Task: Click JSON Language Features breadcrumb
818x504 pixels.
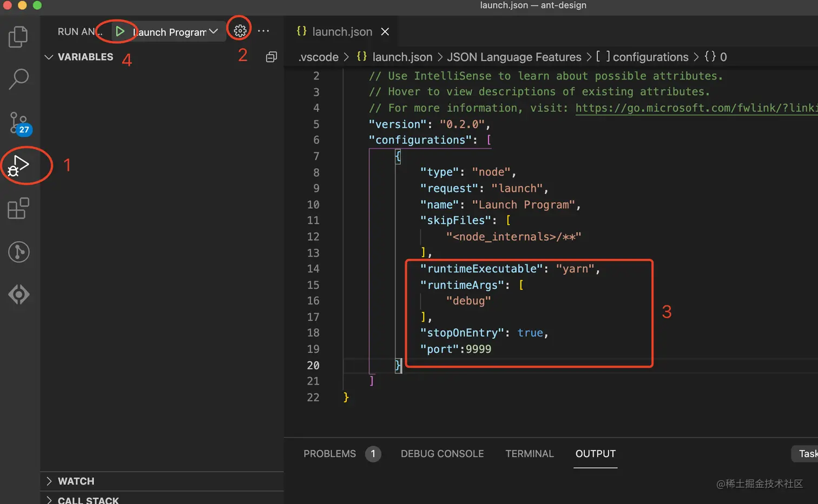Action: pyautogui.click(x=514, y=57)
